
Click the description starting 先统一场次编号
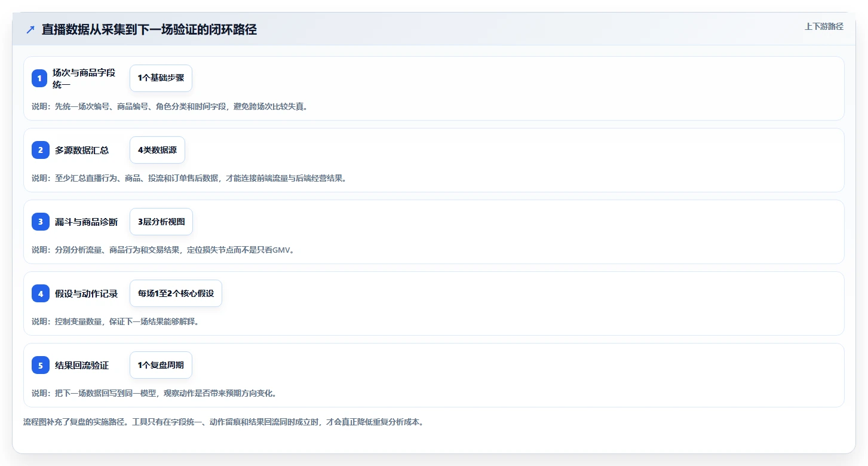coord(170,106)
